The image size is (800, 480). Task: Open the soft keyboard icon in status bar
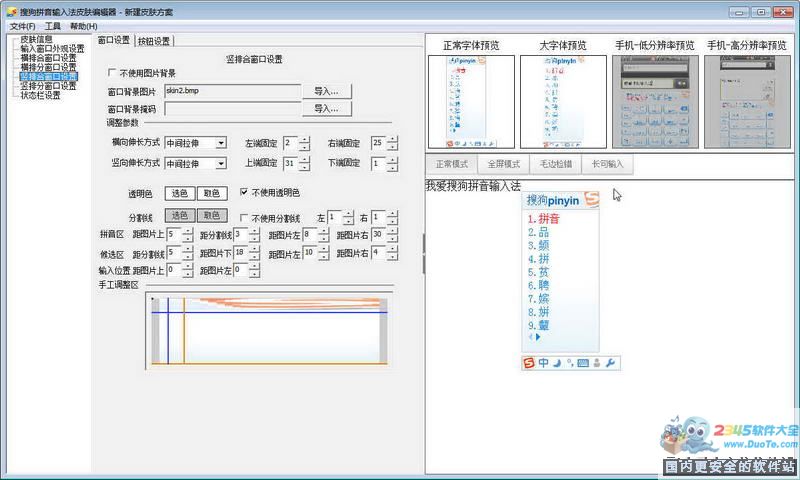pos(583,363)
